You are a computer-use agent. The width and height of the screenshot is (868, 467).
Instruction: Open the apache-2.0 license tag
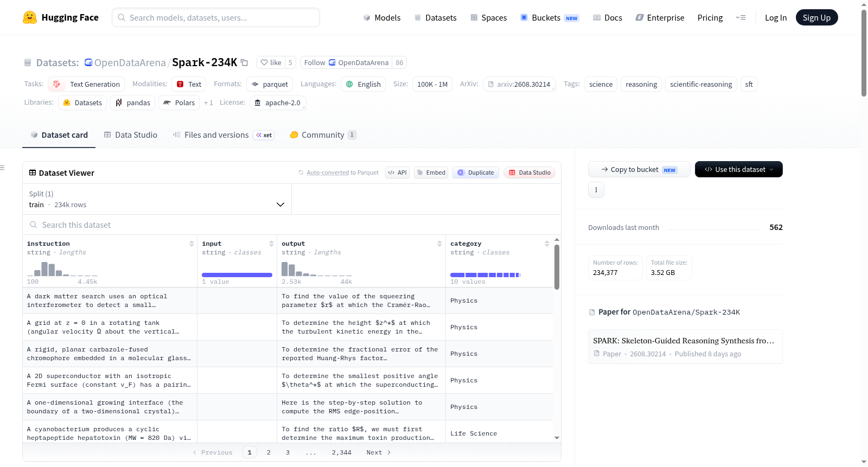(278, 103)
